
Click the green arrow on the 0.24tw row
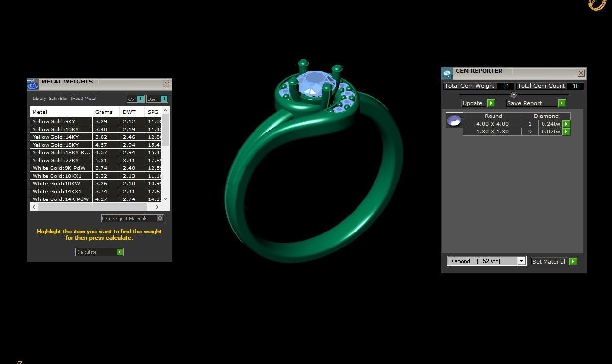(x=566, y=124)
